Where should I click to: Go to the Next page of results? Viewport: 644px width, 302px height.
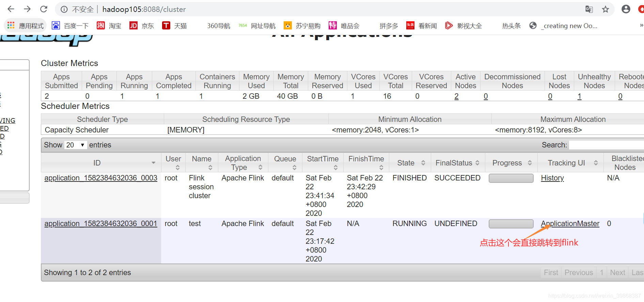point(617,273)
